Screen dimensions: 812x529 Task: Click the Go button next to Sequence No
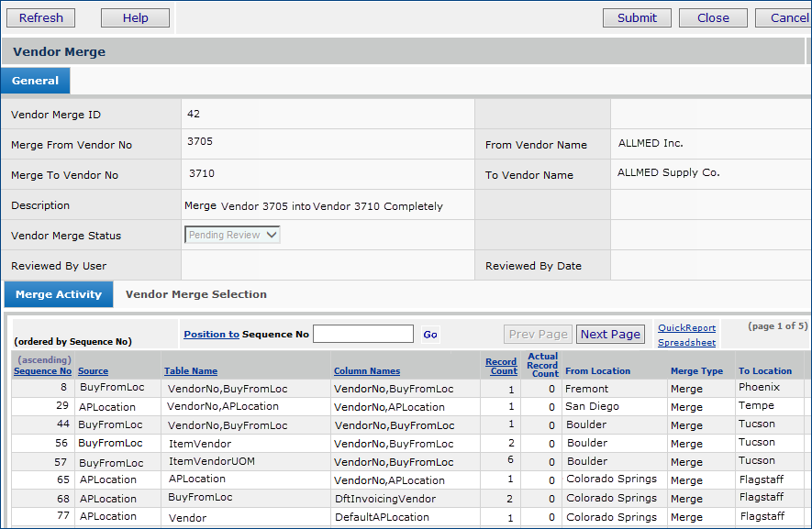click(x=430, y=335)
